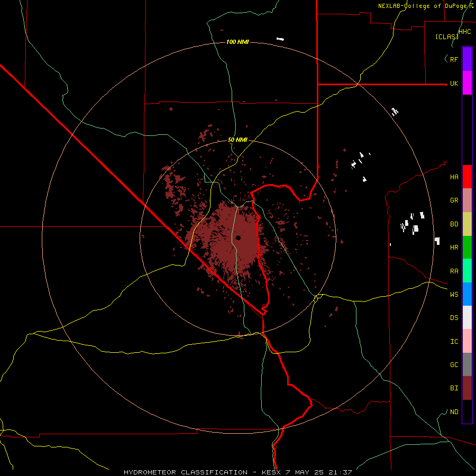Click the 'BI' legend label
Image resolution: width=476 pixels, height=476 pixels.
point(454,388)
